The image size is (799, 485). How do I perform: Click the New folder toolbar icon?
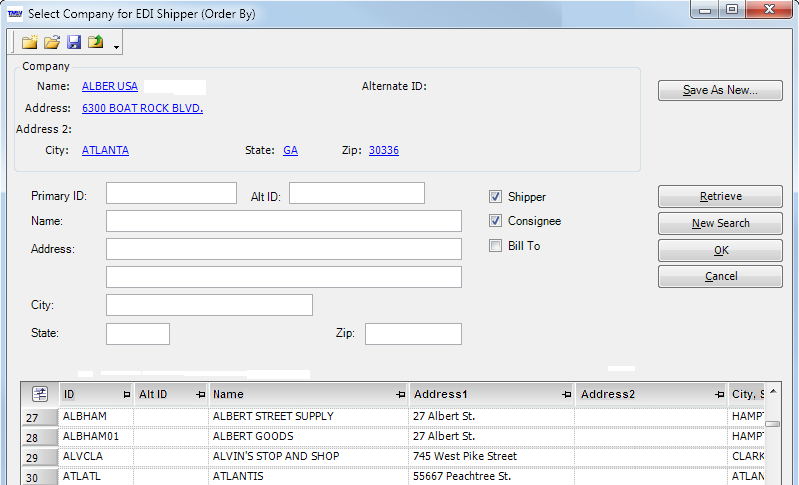[30, 43]
